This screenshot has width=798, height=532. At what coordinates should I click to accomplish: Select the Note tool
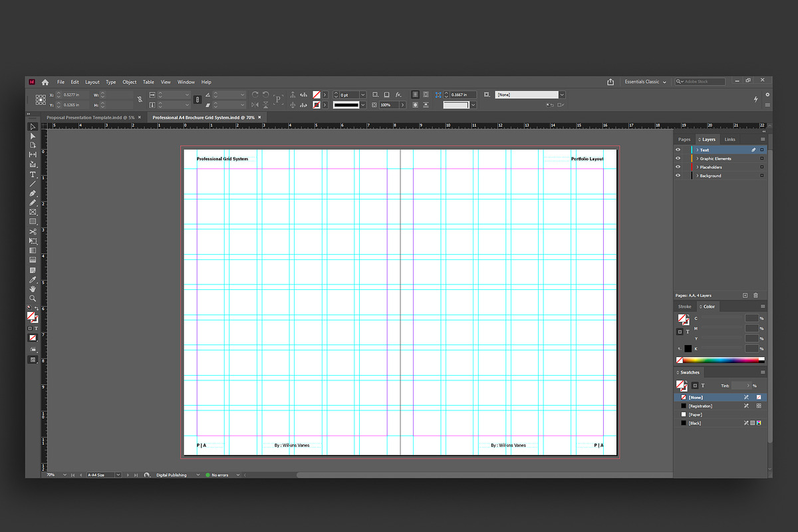point(33,270)
